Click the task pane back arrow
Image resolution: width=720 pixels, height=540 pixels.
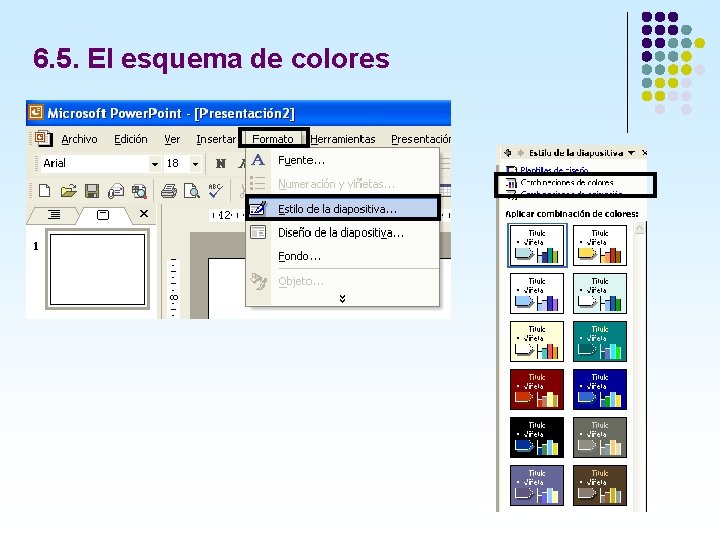507,153
